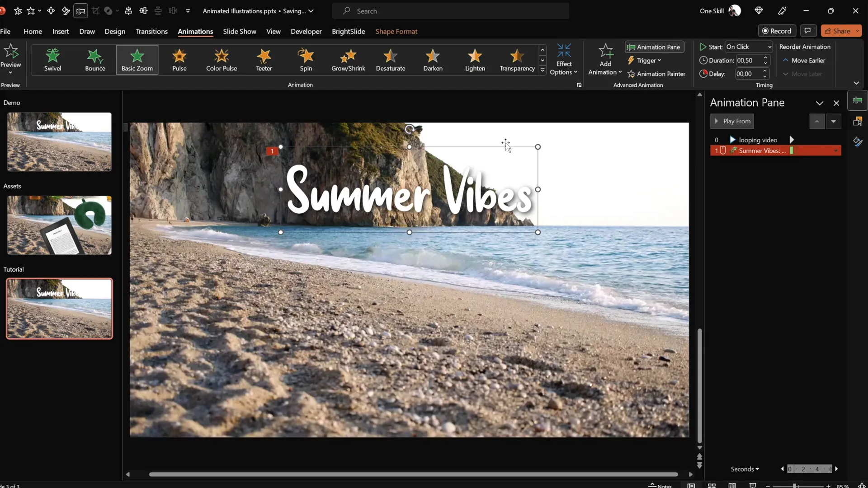Select the Basic Zoom animation
Screen dimensions: 868x488
[137, 60]
